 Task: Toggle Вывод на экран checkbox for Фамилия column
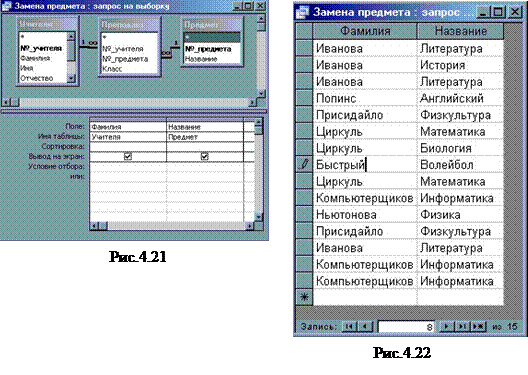pyautogui.click(x=128, y=157)
